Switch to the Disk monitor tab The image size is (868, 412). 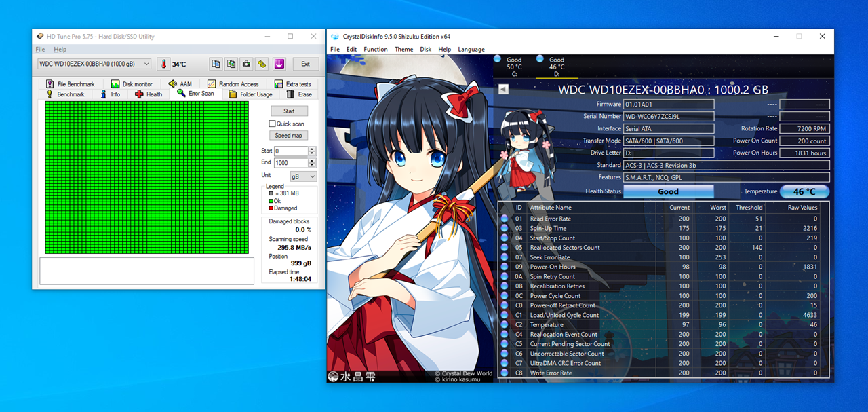132,84
